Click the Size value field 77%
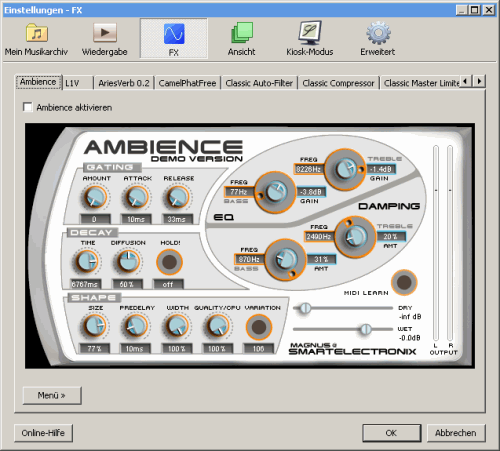This screenshot has width=500, height=451. click(94, 349)
